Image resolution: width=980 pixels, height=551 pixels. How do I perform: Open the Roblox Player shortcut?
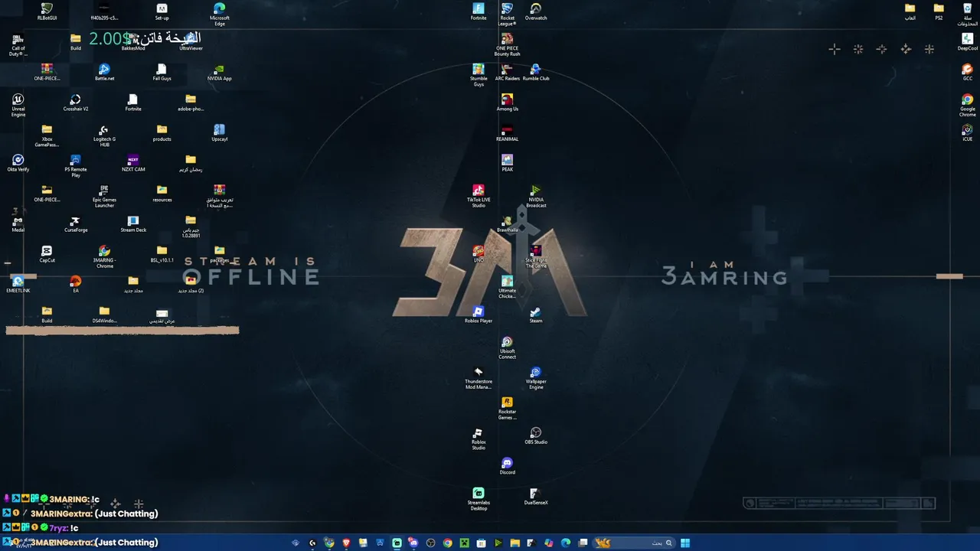click(479, 315)
